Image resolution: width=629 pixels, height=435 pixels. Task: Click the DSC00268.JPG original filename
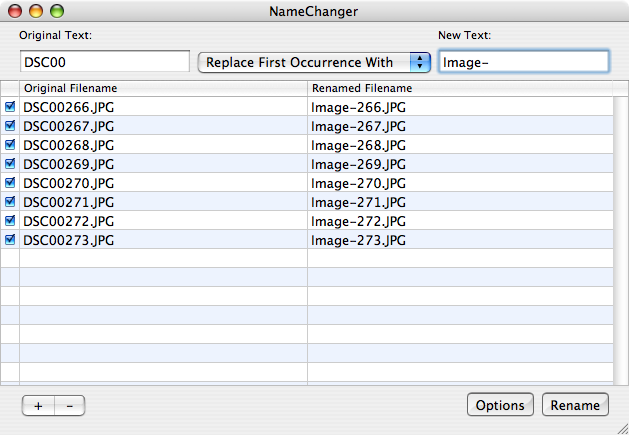[69, 145]
